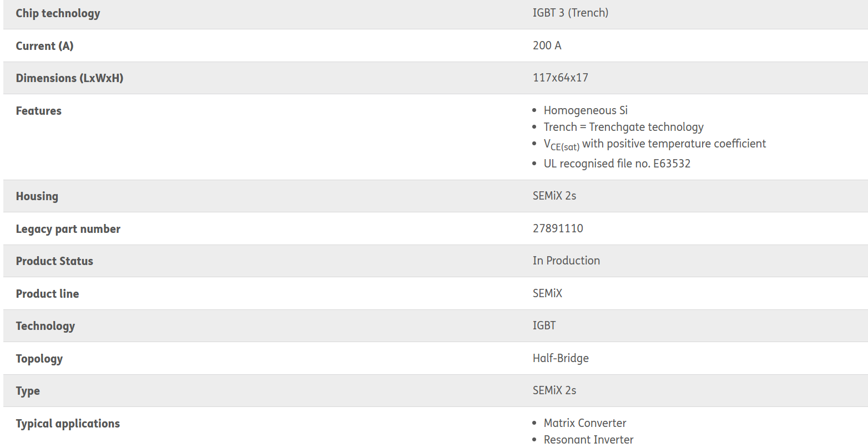This screenshot has height=448, width=868.
Task: Click the Resonant Inverter application bullet
Action: 588,440
